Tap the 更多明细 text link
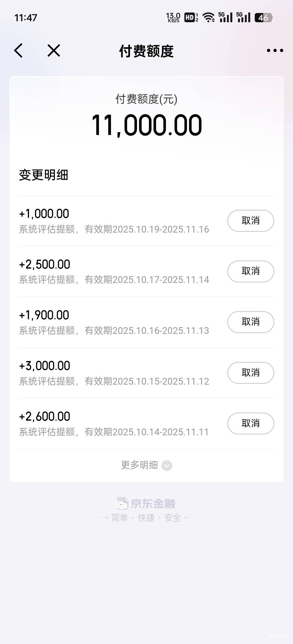Screen dimensions: 293x644 (139, 465)
